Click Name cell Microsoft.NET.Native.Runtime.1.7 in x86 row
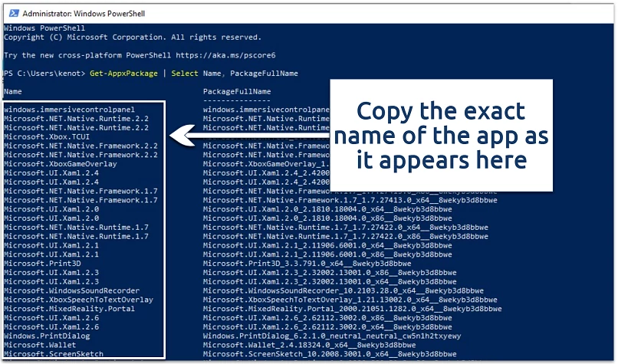Screen dimensions: 618x364 [76, 237]
